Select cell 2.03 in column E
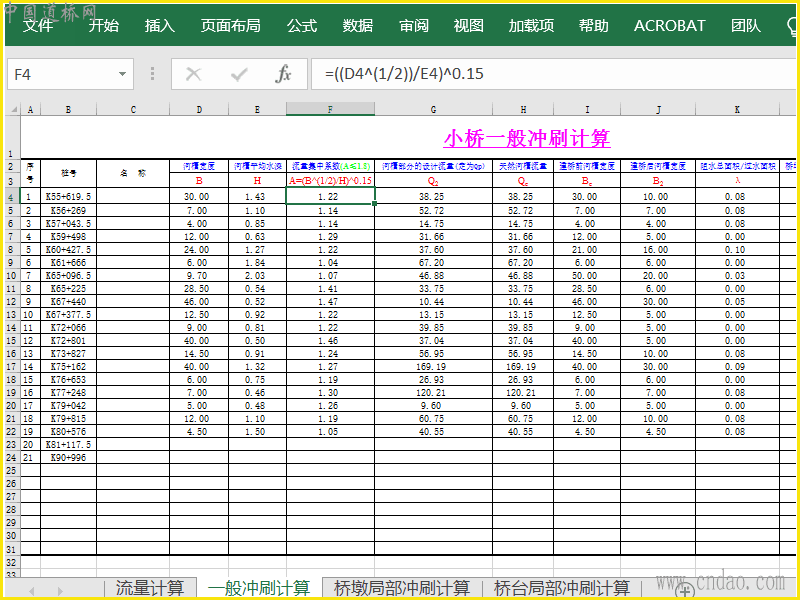The height and width of the screenshot is (600, 800). [x=257, y=276]
